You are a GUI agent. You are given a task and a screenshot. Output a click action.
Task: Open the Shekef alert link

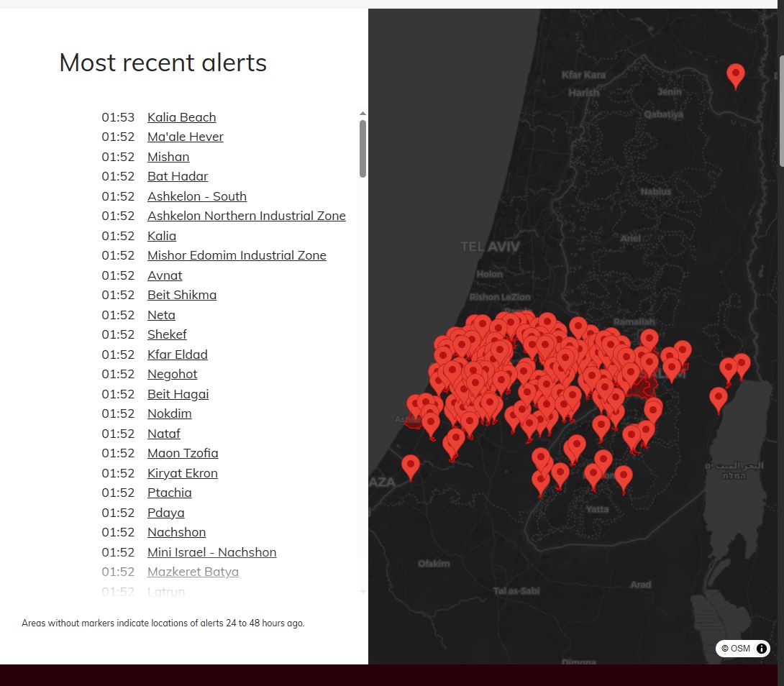(167, 334)
